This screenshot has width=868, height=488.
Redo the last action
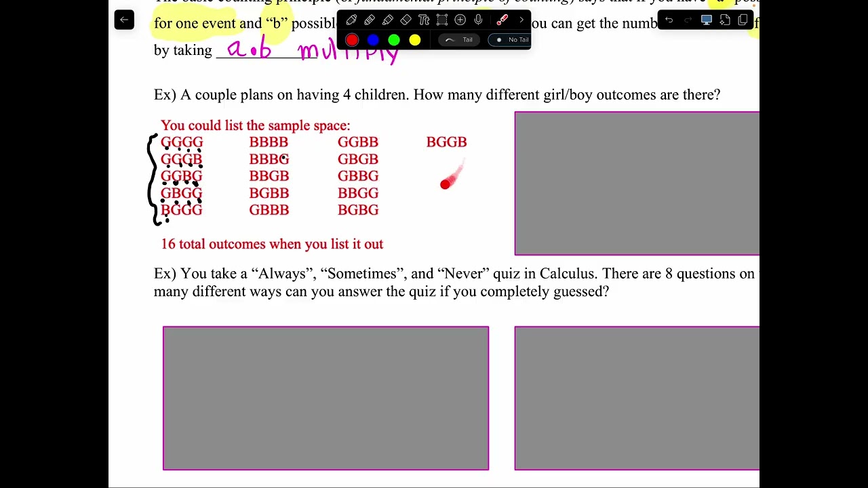click(688, 20)
